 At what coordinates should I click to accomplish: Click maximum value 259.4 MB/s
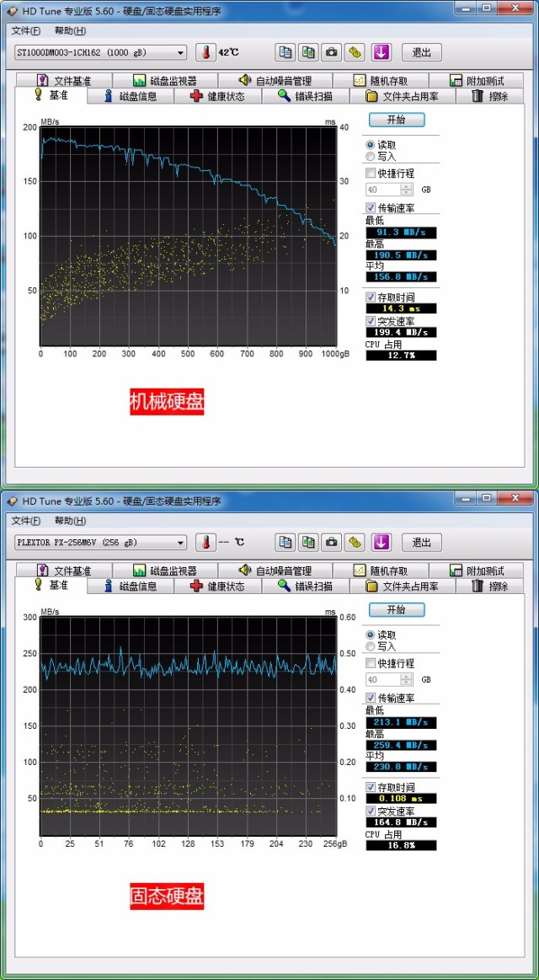pos(401,746)
